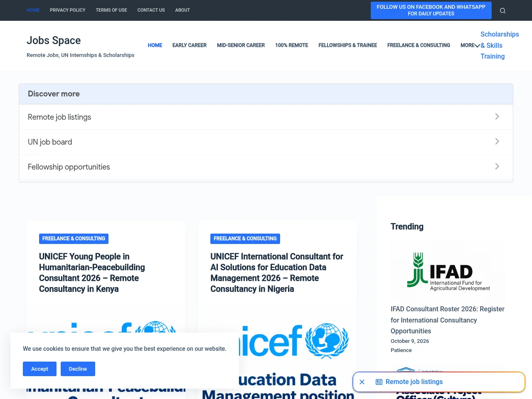Click the site tagline Remote Jobs, UN Internships

click(x=80, y=55)
